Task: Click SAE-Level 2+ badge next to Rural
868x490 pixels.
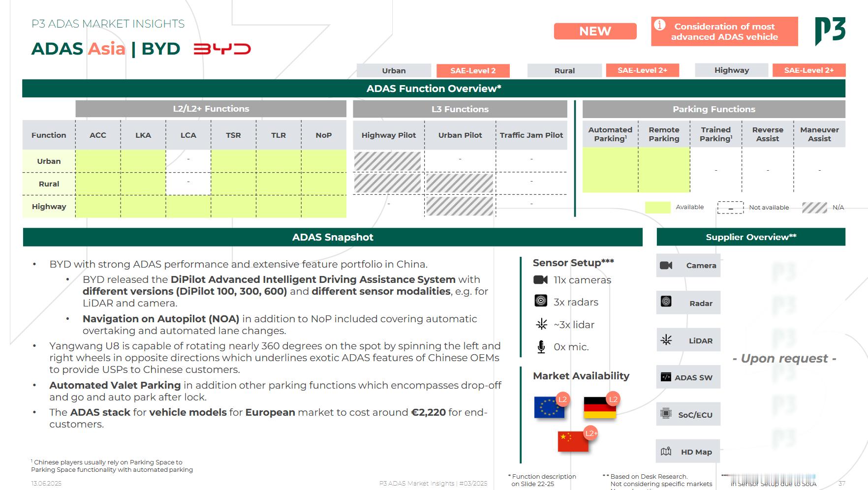Action: (x=642, y=70)
